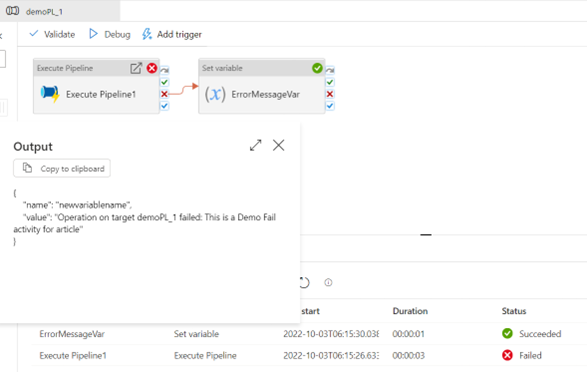Click Copy to clipboard in Output
Screen dimensions: 587x372
(62, 168)
